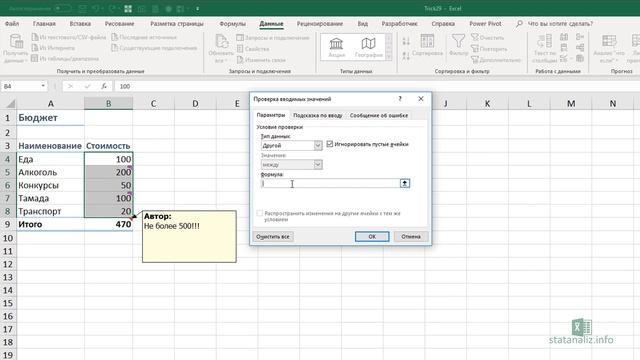
Task: Select the Акции data type
Action: 336,47
